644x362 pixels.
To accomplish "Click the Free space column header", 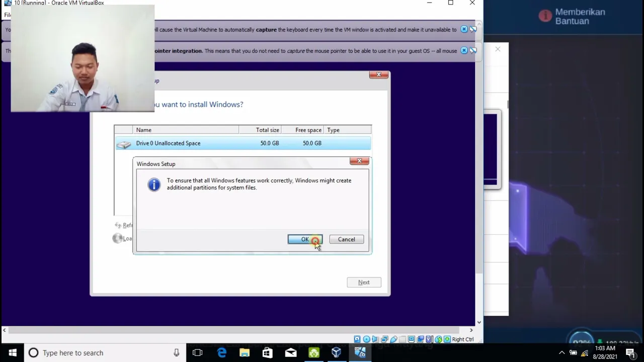I will pos(302,130).
